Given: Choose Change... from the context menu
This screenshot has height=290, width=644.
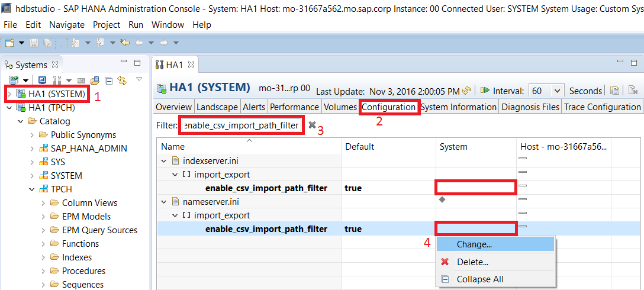Looking at the screenshot, I should tap(495, 244).
